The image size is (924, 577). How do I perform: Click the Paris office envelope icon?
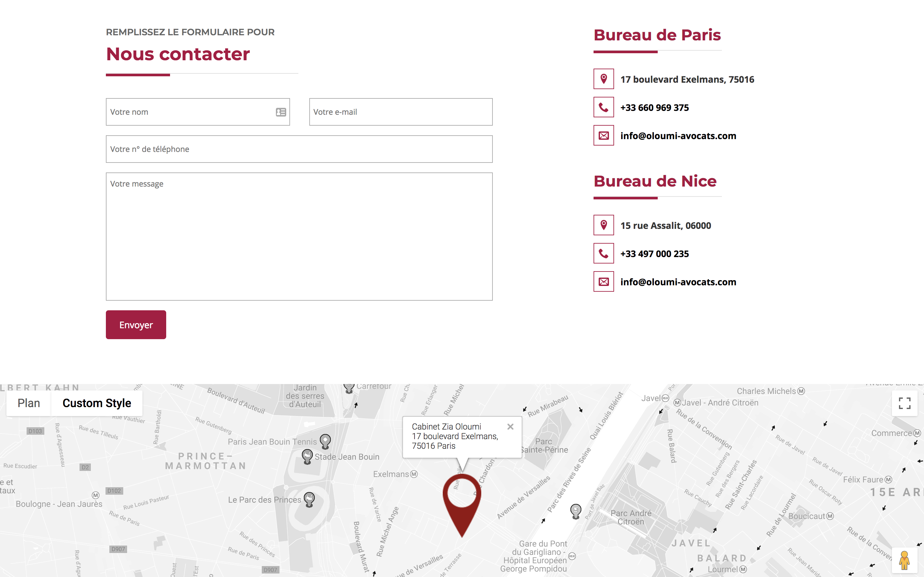click(603, 136)
